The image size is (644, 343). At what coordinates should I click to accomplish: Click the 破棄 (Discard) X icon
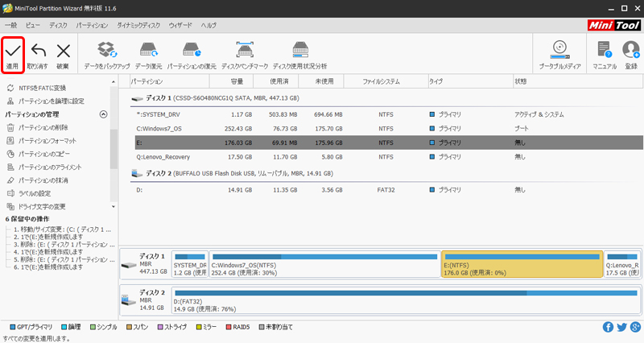(64, 51)
